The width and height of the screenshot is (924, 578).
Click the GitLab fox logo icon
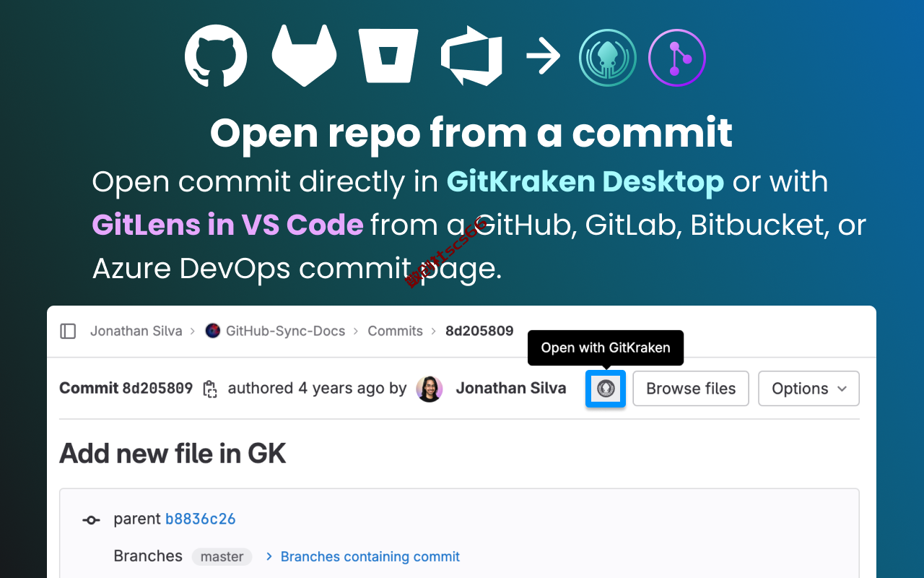click(x=304, y=56)
